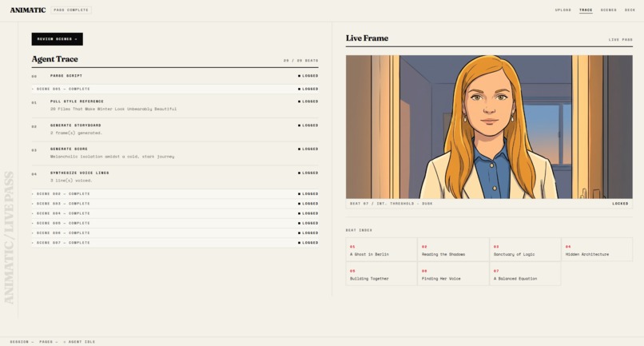Click the Session entry in footer
Screen dimensions: 644x346
(x=22, y=341)
